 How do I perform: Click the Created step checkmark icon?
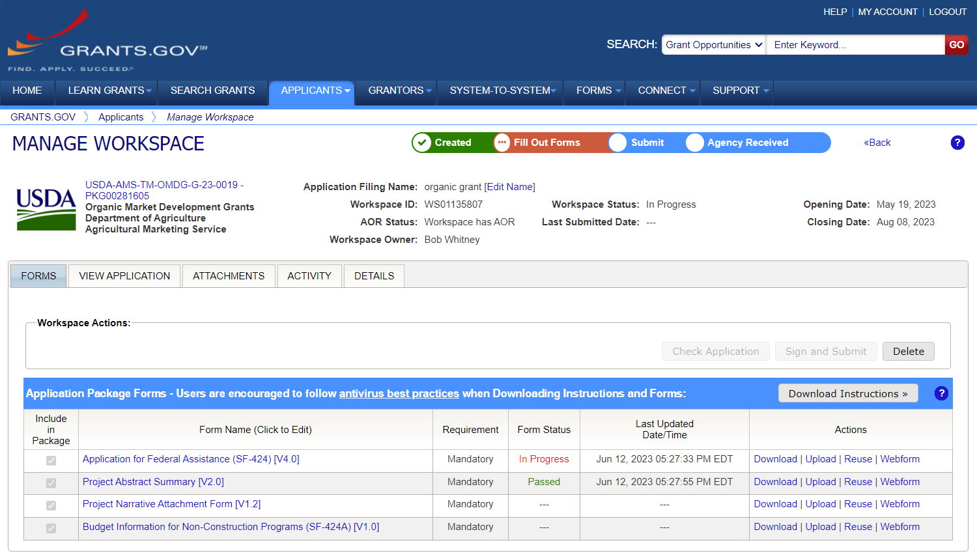[x=422, y=143]
